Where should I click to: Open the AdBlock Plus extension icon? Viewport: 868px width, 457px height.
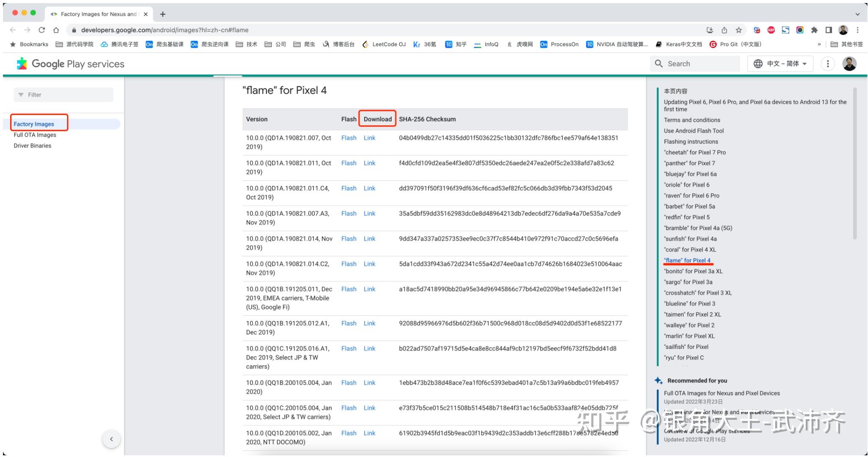coord(771,30)
